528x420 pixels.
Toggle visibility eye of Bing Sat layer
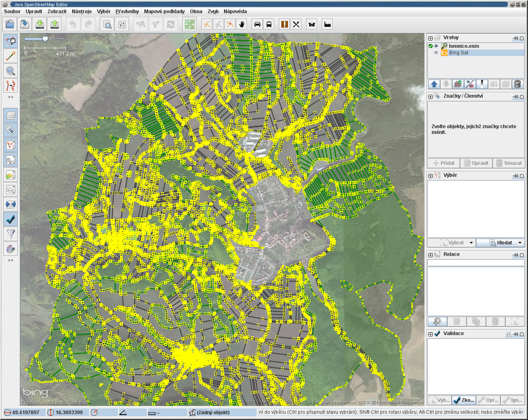coord(436,53)
